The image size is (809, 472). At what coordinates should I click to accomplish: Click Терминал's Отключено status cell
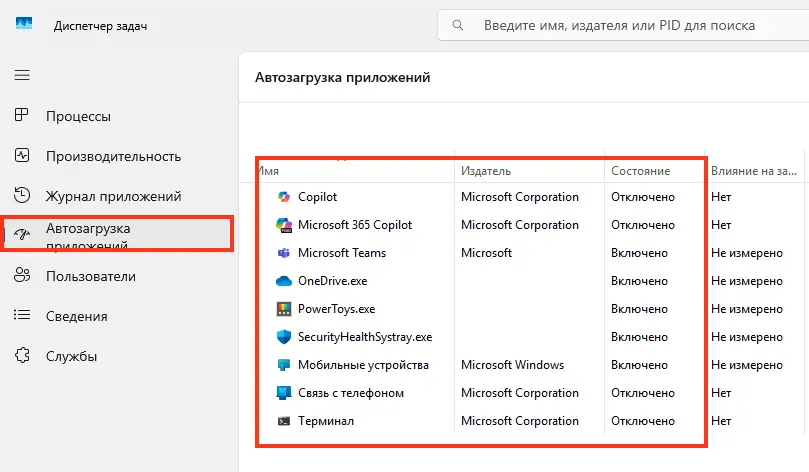tap(643, 421)
